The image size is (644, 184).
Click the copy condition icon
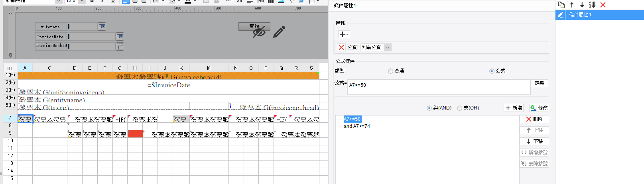point(561,5)
